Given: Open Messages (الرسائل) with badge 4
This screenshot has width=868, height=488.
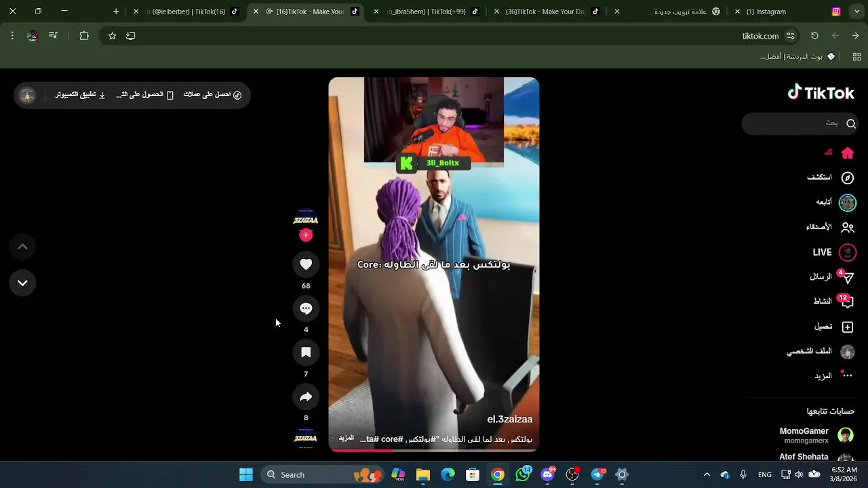Looking at the screenshot, I should pyautogui.click(x=831, y=277).
